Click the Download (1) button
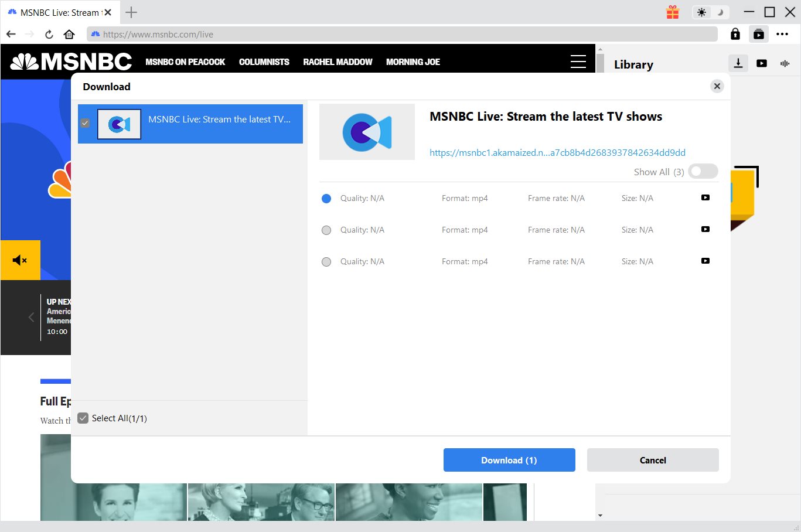 point(509,460)
